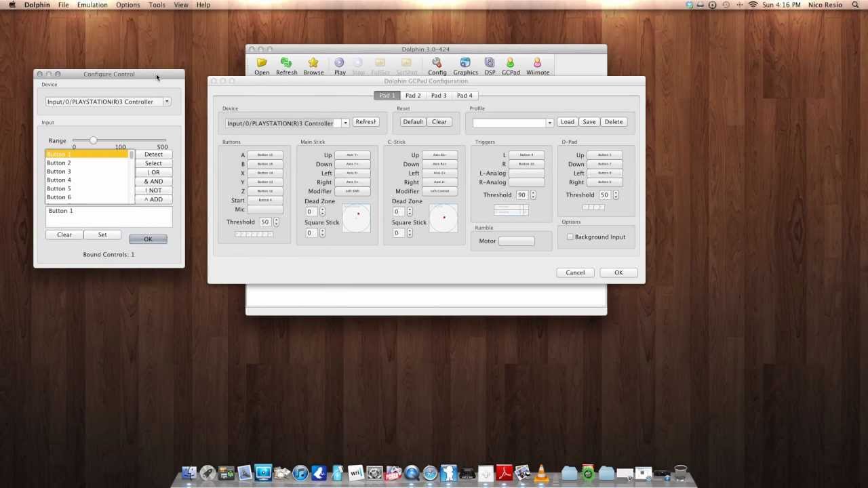This screenshot has width=868, height=488.
Task: Adjust Main Stick Square Stick stepper
Action: click(x=322, y=232)
